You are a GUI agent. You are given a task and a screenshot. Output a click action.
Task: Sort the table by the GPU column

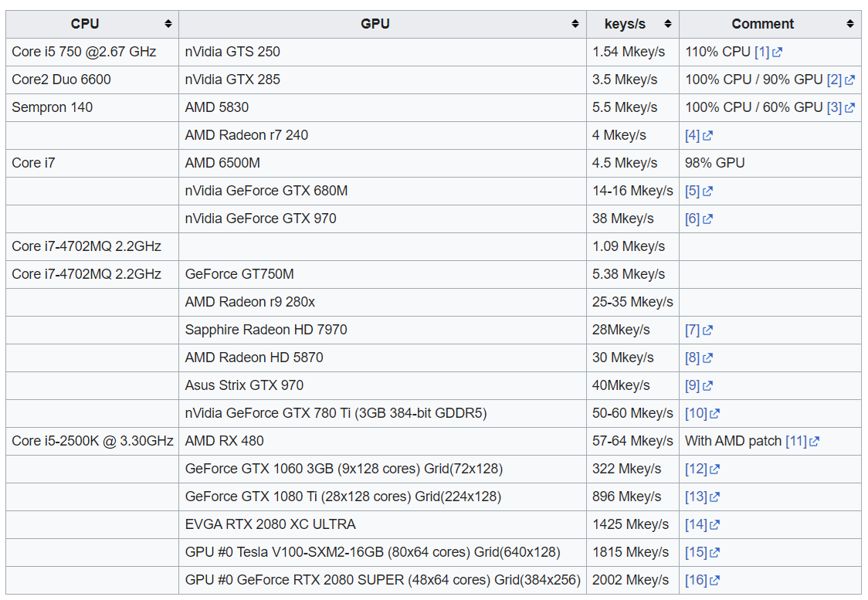pyautogui.click(x=382, y=24)
